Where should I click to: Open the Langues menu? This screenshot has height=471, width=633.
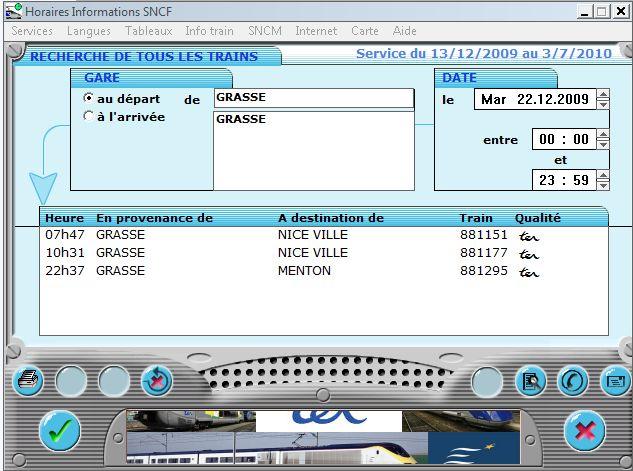(x=89, y=31)
